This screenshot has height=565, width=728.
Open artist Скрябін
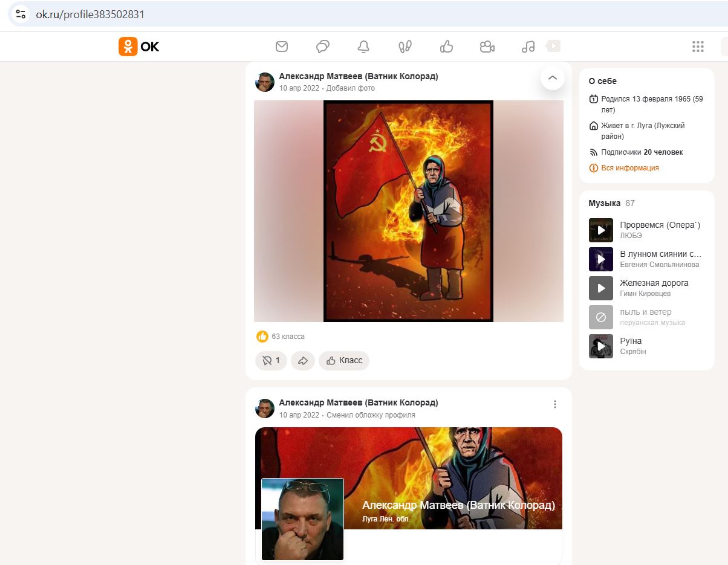633,352
